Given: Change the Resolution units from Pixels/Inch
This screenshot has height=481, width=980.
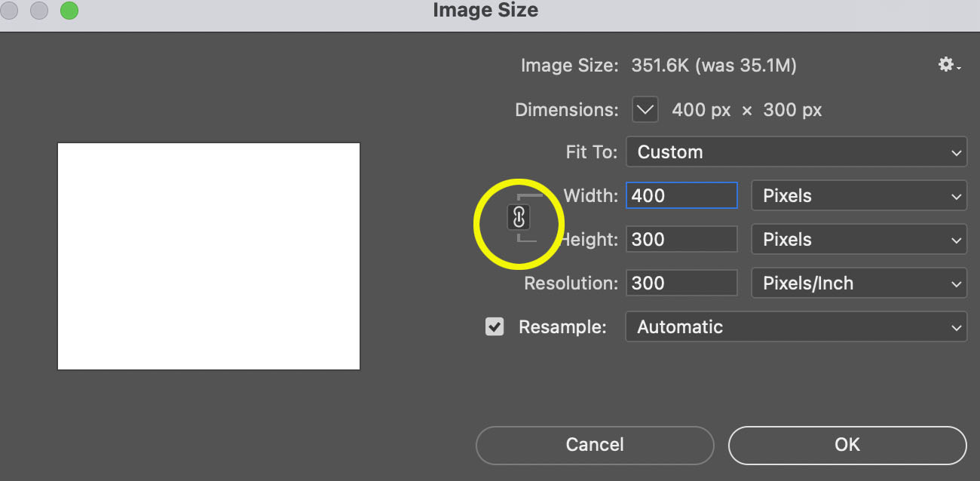Looking at the screenshot, I should [859, 283].
